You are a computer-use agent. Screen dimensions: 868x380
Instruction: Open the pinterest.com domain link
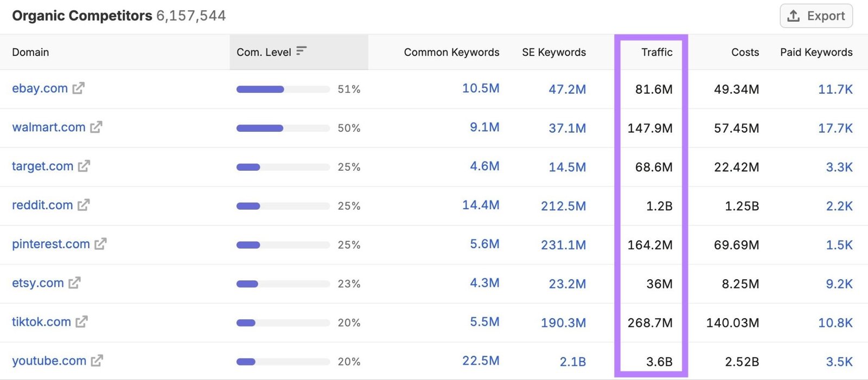[51, 244]
